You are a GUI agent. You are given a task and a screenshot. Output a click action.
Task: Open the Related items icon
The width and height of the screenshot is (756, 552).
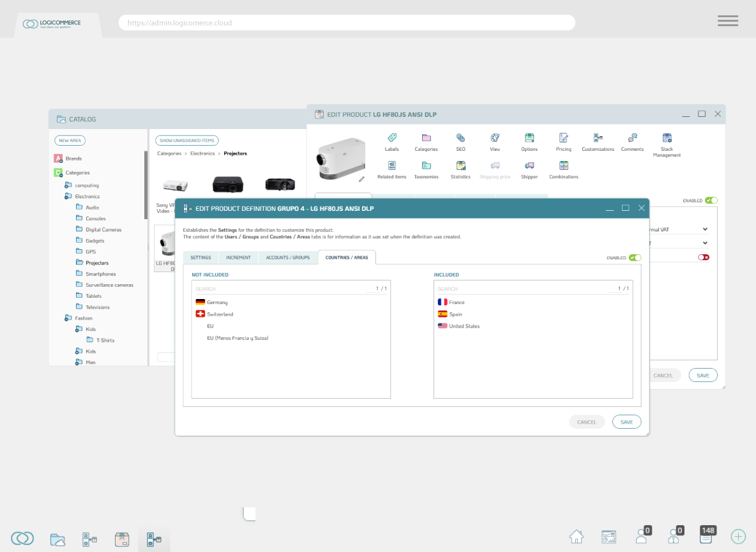(x=392, y=170)
